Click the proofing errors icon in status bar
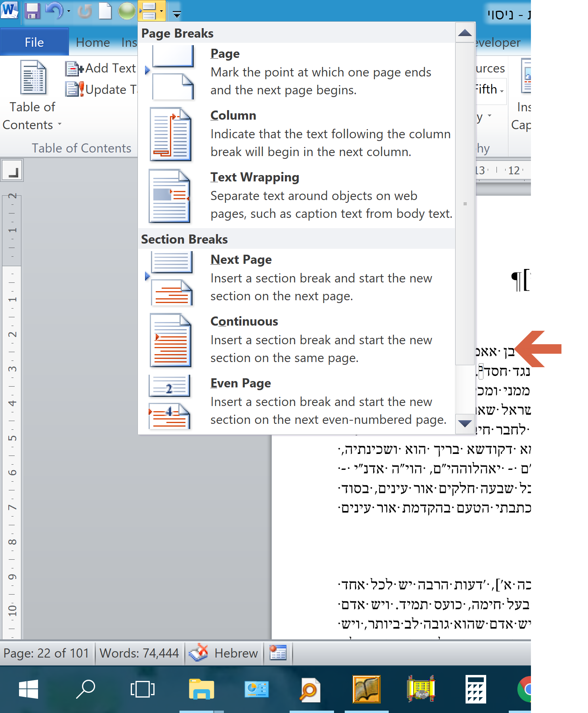Screen dimensions: 588x713 pyautogui.click(x=198, y=653)
